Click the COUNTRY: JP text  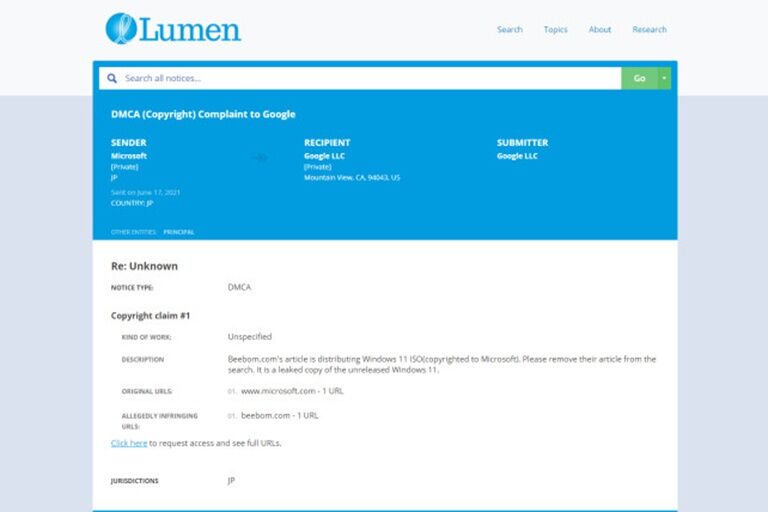132,203
